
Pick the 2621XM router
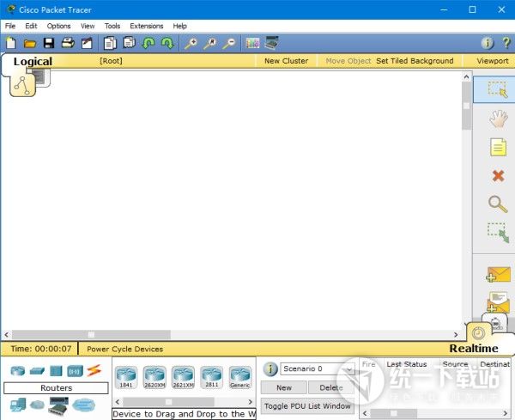tap(183, 377)
